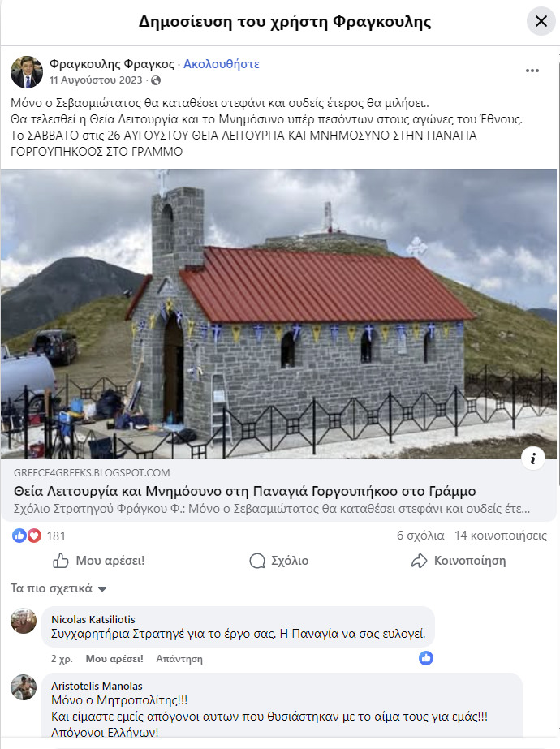Screen dimensions: 560x749
Task: Close the post dialog with X
Action: point(541,21)
